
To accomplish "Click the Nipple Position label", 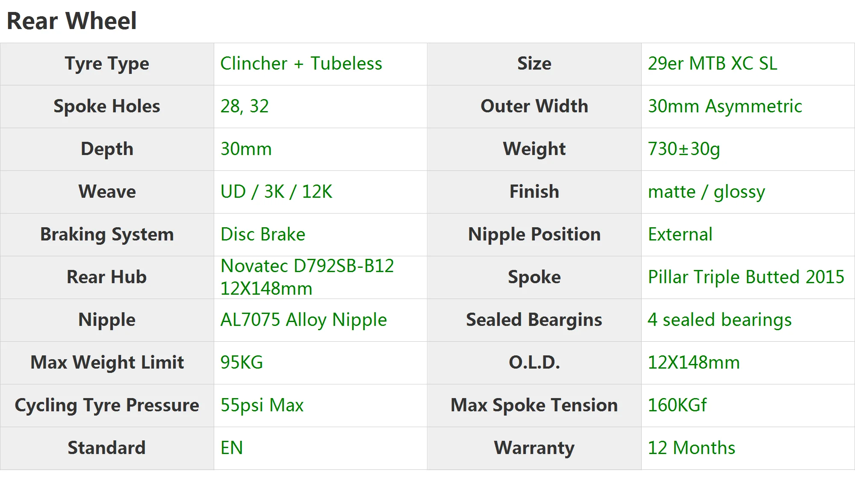I will click(x=534, y=234).
